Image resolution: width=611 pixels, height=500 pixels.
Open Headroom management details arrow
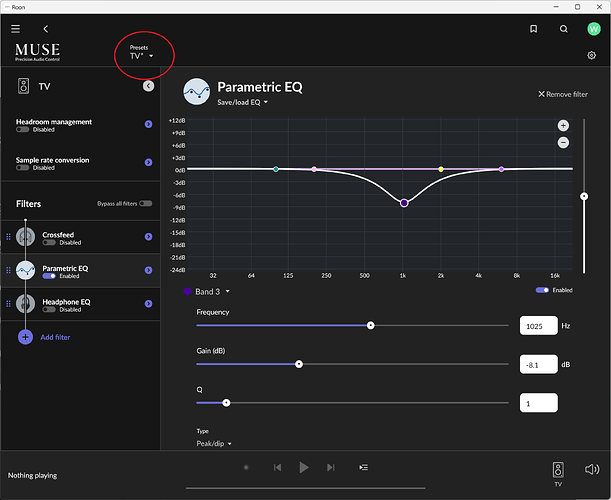click(148, 124)
